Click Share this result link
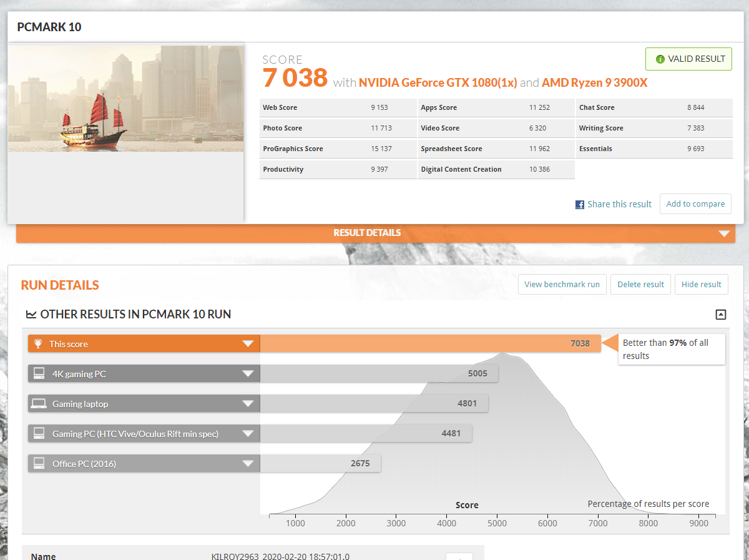This screenshot has width=749, height=560. click(x=619, y=204)
